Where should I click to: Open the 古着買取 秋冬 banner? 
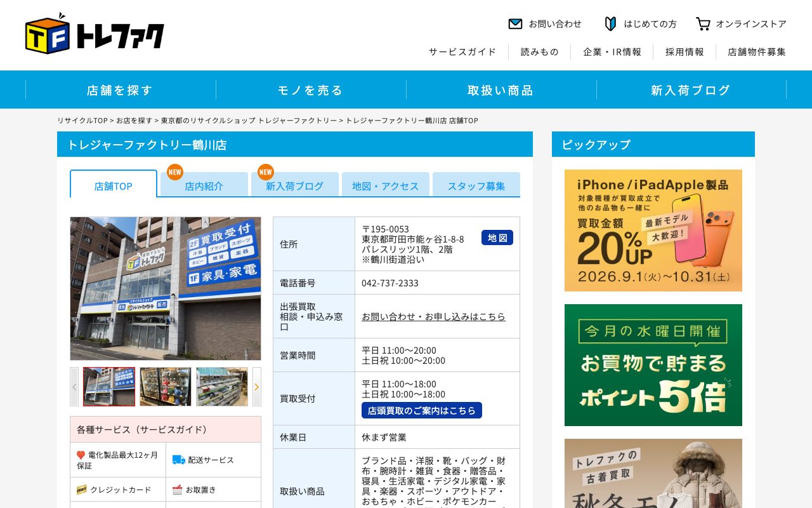coord(653,473)
